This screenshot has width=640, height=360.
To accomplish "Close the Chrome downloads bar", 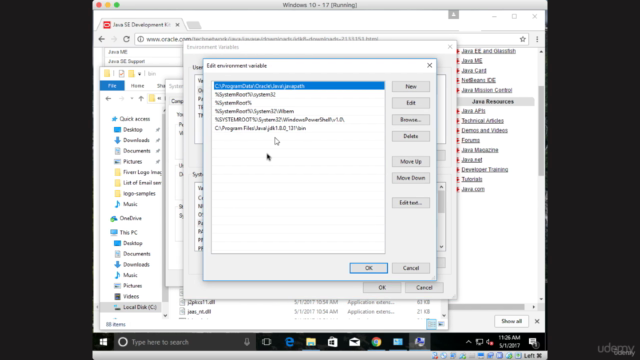I will 537,321.
